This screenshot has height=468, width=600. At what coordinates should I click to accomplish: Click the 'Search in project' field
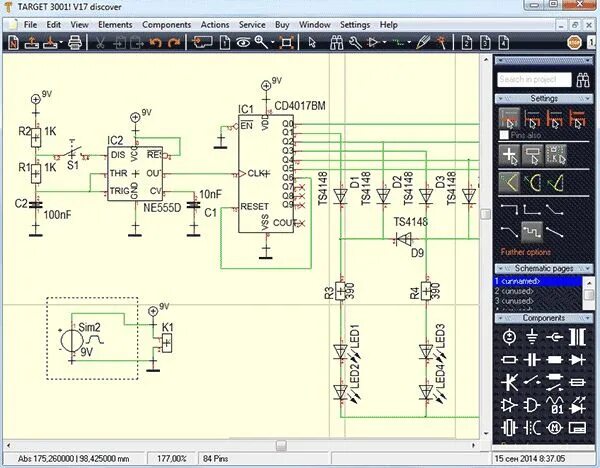534,80
